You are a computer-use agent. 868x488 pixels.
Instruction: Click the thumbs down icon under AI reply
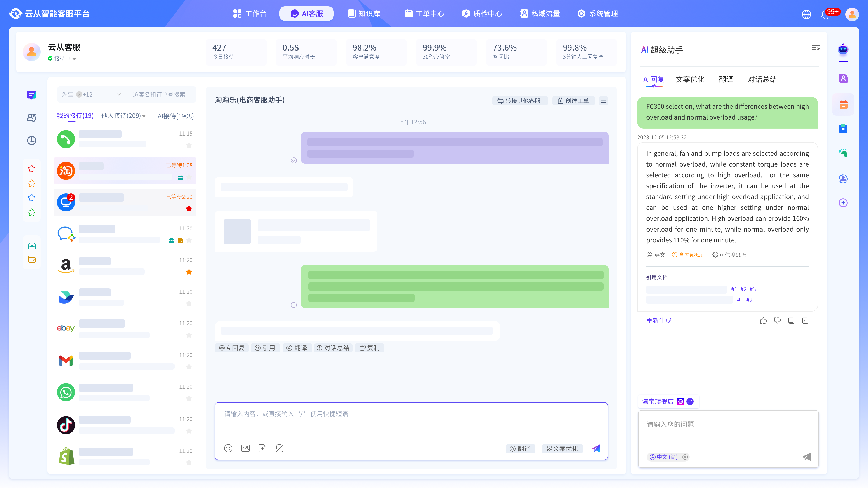click(777, 321)
